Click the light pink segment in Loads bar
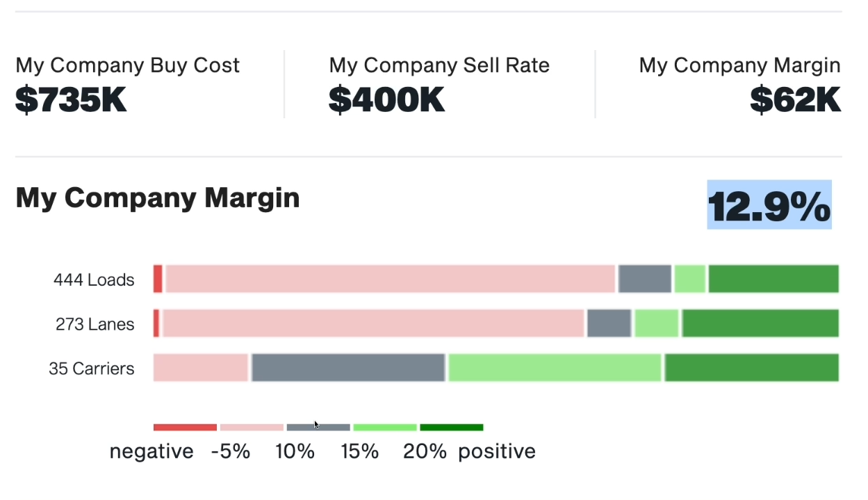The width and height of the screenshot is (868, 500). [391, 279]
